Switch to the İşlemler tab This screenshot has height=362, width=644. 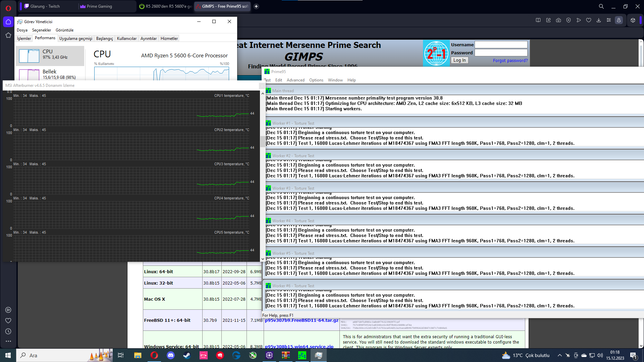pyautogui.click(x=24, y=39)
